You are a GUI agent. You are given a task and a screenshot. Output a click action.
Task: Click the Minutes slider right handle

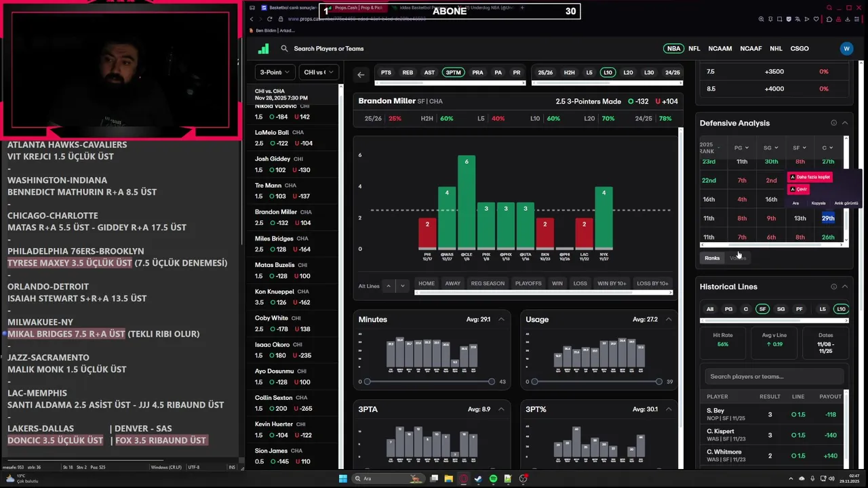click(492, 382)
